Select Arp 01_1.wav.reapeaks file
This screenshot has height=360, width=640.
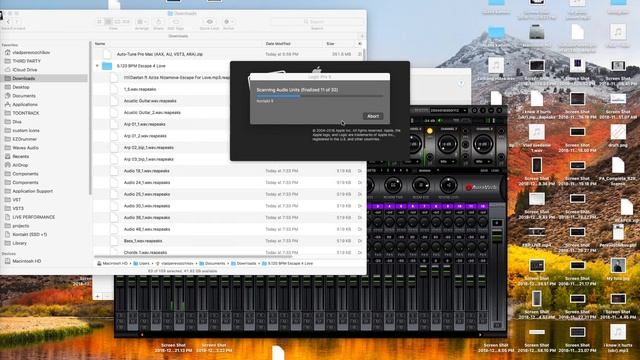tap(144, 124)
